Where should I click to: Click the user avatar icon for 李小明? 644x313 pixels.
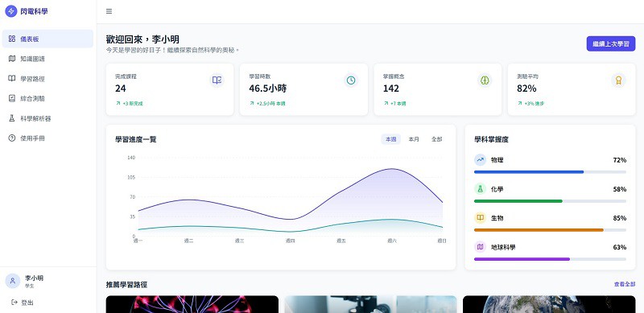coord(13,281)
